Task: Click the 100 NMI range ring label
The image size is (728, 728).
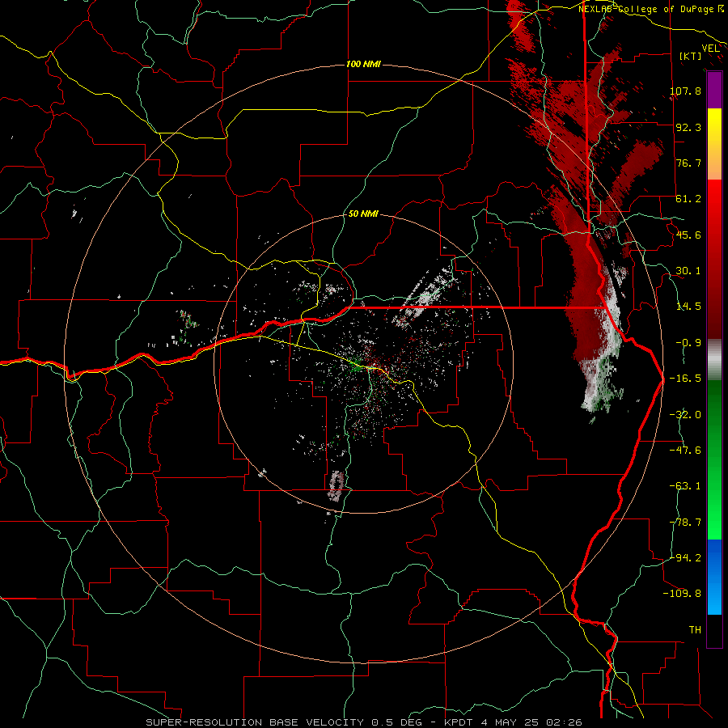Action: coord(363,64)
